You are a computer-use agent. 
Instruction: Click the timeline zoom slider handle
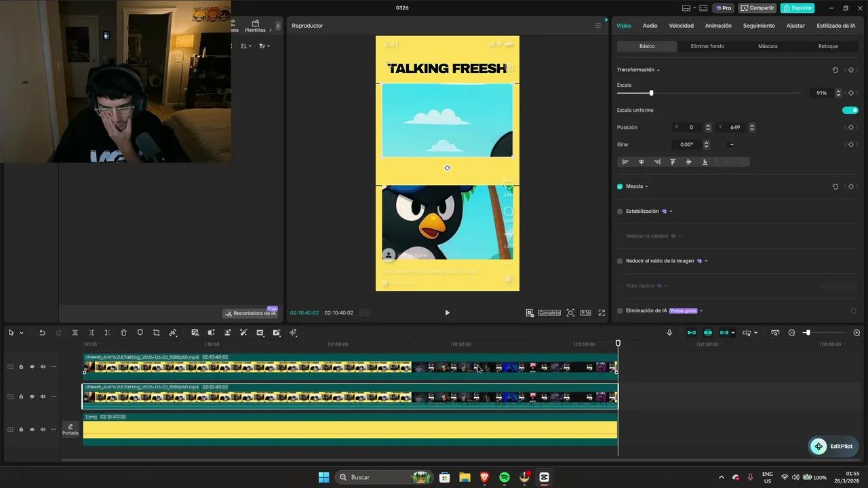pos(807,333)
